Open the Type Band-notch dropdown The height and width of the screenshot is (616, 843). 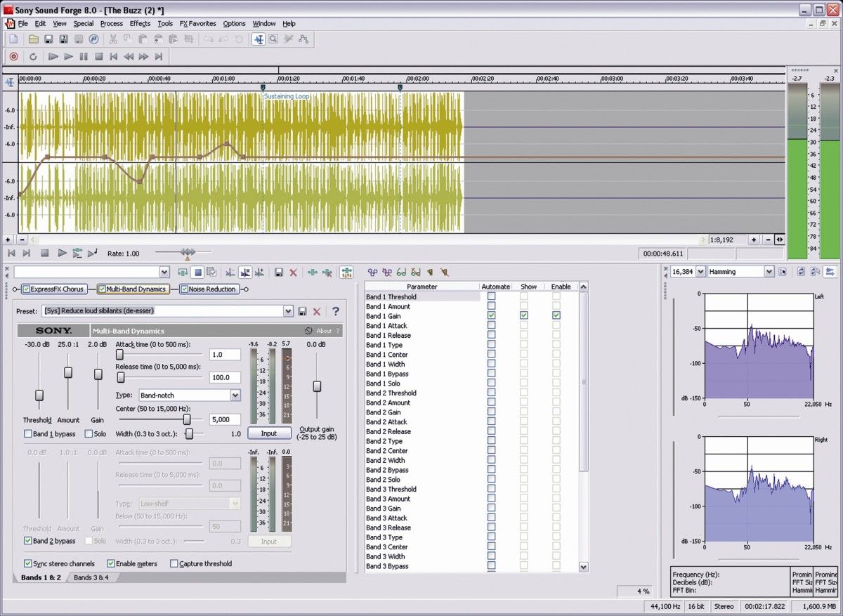pos(235,395)
